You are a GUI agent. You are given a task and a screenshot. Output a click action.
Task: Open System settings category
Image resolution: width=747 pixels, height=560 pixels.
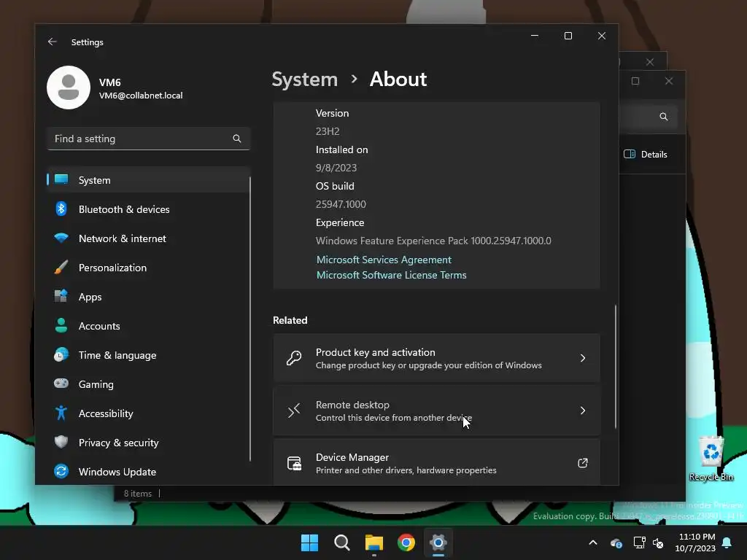148,180
